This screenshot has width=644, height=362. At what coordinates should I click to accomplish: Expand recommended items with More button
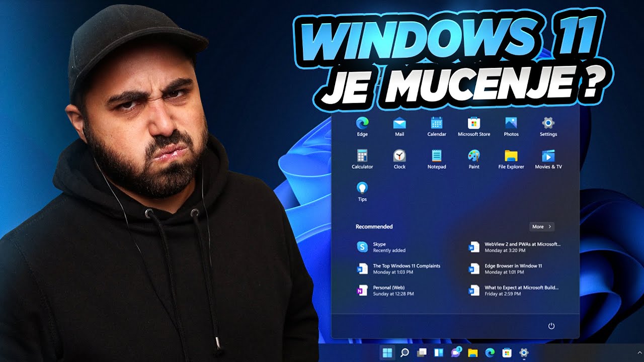click(x=542, y=227)
